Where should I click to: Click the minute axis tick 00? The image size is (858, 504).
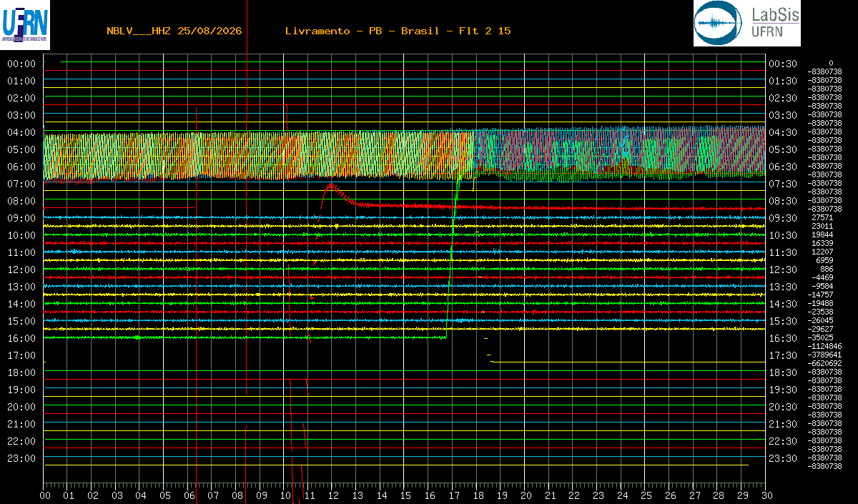[45, 495]
